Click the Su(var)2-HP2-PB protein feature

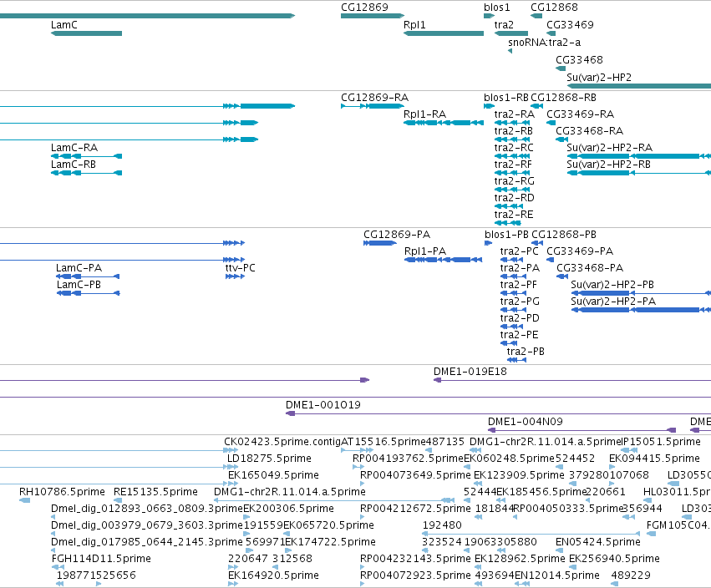pos(641,293)
